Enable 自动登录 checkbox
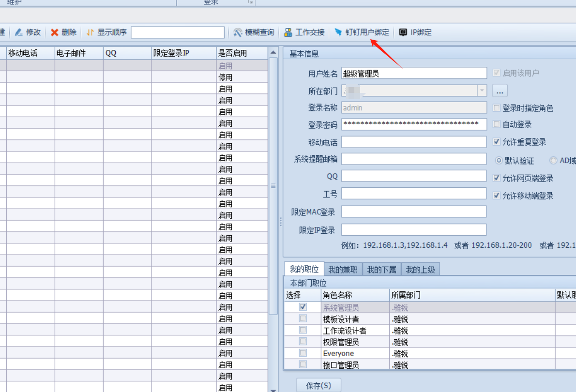This screenshot has height=392, width=576. [496, 124]
